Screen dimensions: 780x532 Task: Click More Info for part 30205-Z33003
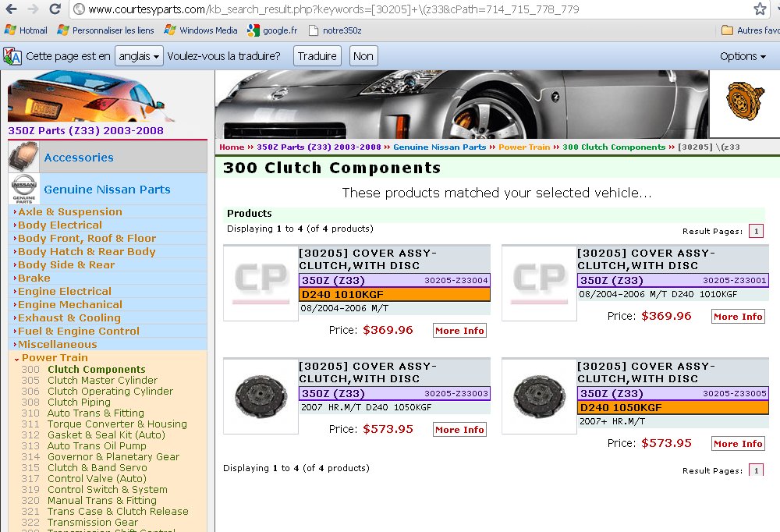[459, 430]
